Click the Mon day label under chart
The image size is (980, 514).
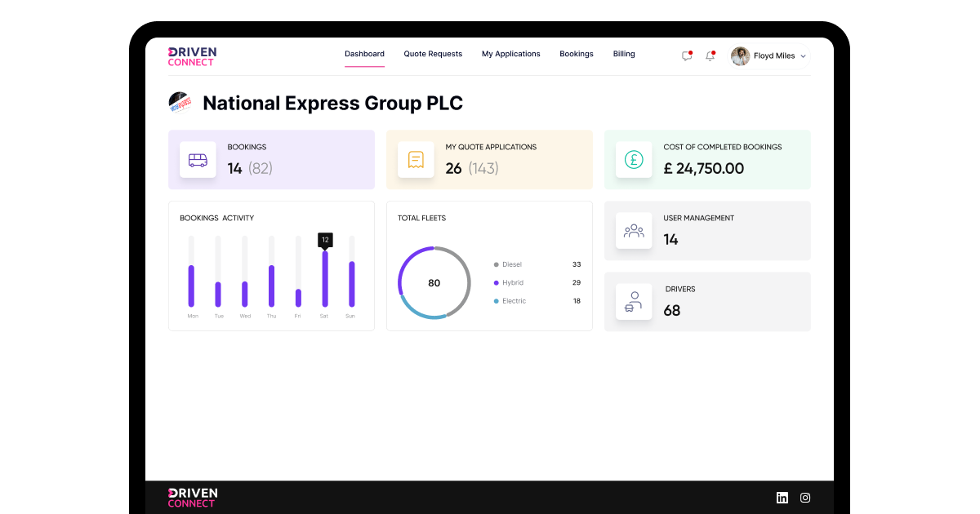click(x=193, y=316)
